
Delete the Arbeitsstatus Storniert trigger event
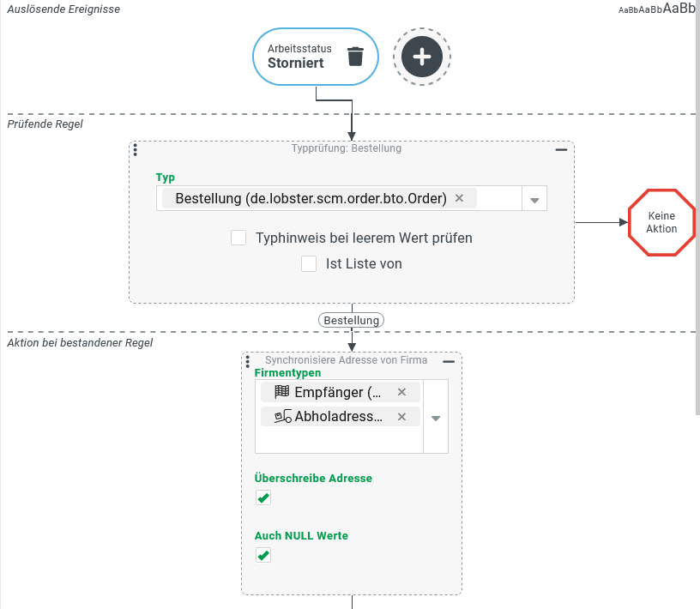pyautogui.click(x=355, y=57)
